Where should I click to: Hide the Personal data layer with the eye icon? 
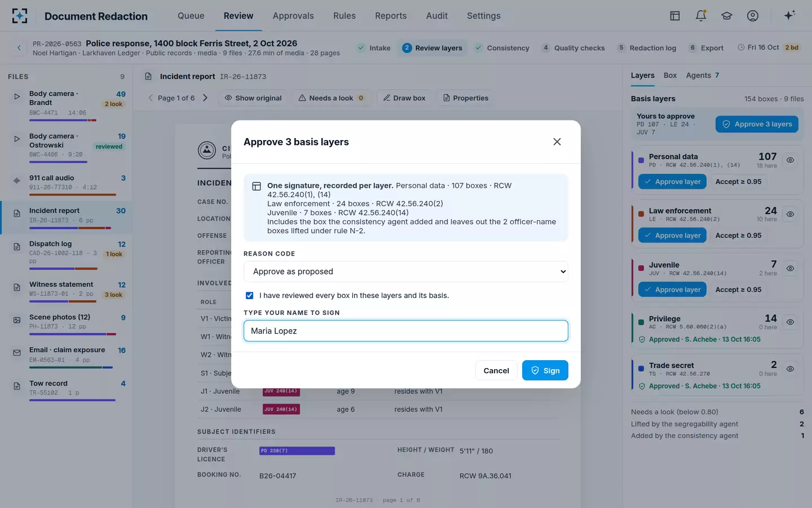click(x=791, y=160)
